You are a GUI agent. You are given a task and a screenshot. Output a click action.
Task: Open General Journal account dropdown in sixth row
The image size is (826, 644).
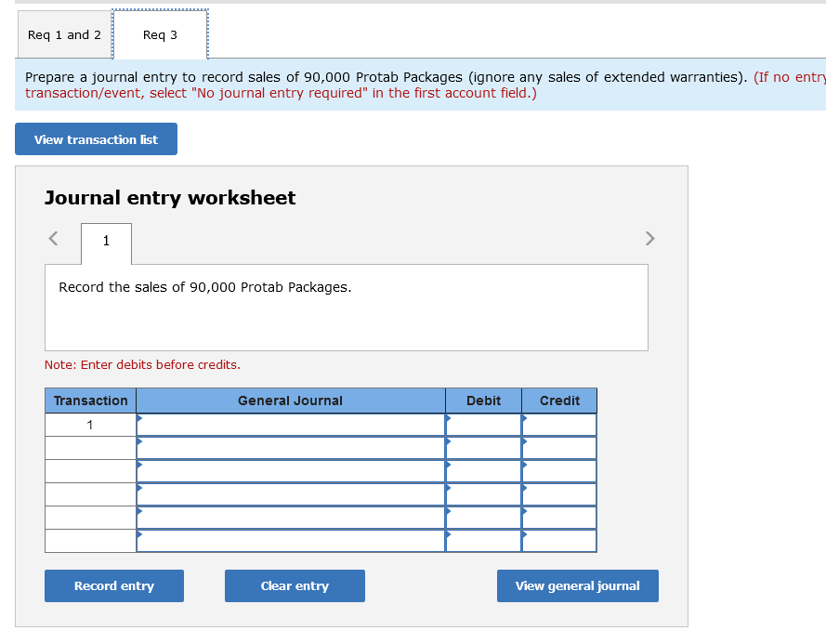[291, 541]
